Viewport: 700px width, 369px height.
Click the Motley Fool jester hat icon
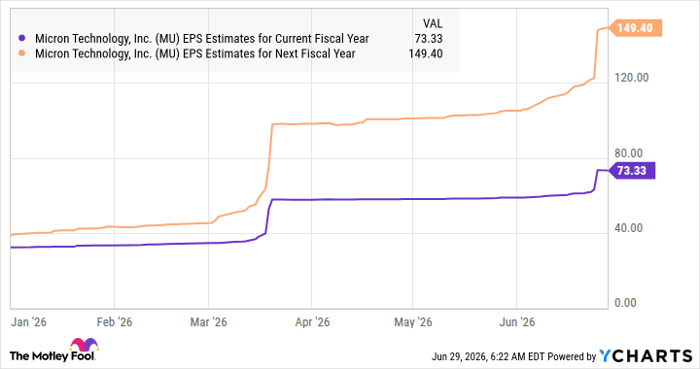click(84, 345)
